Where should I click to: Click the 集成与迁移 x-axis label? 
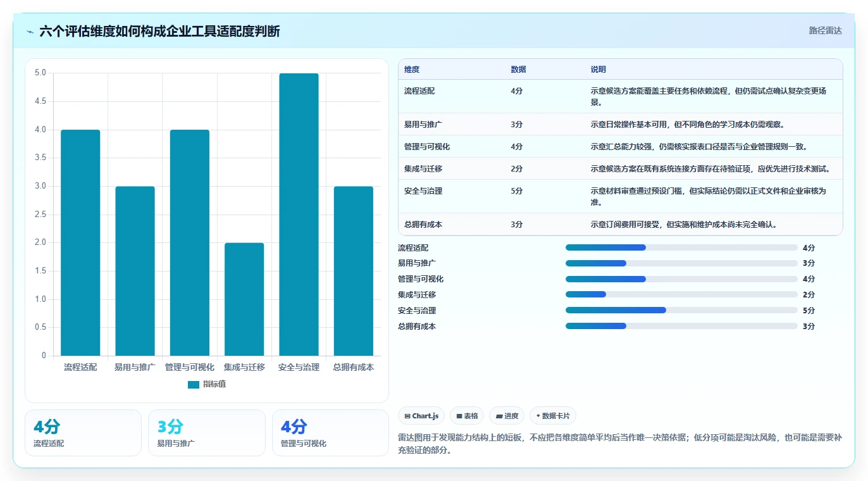[244, 367]
